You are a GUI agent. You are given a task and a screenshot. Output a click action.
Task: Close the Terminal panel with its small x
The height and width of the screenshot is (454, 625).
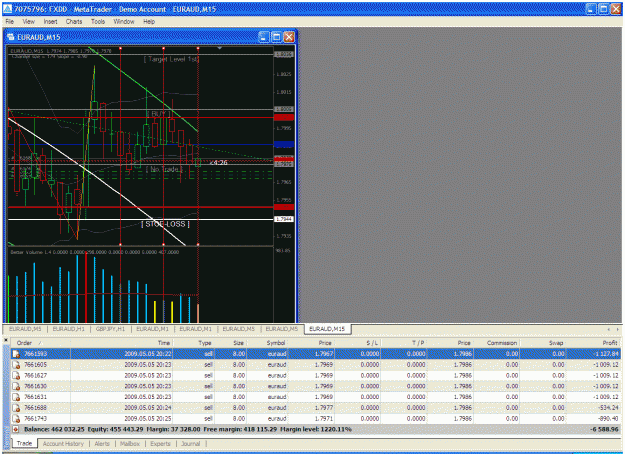pyautogui.click(x=6, y=340)
